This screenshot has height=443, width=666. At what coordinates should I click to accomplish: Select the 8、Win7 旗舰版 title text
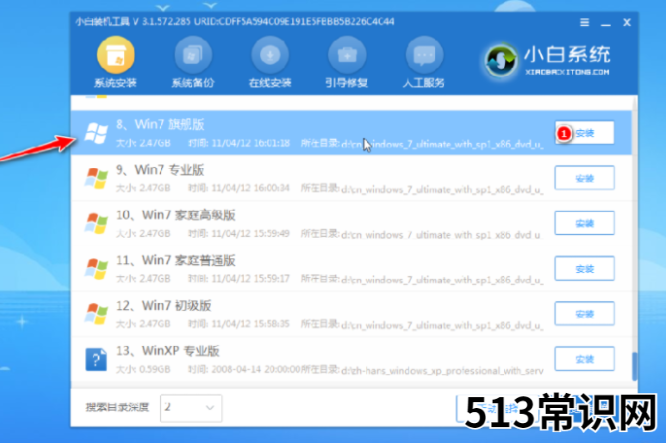point(160,124)
